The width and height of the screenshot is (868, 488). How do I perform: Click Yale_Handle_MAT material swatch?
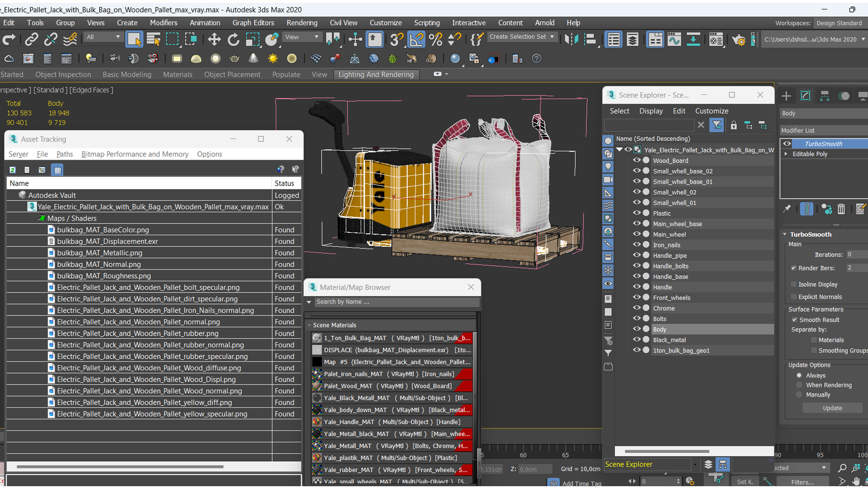pyautogui.click(x=317, y=422)
